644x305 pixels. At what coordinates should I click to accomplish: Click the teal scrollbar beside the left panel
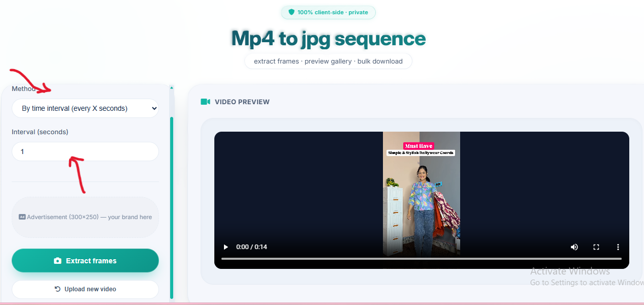[171, 203]
